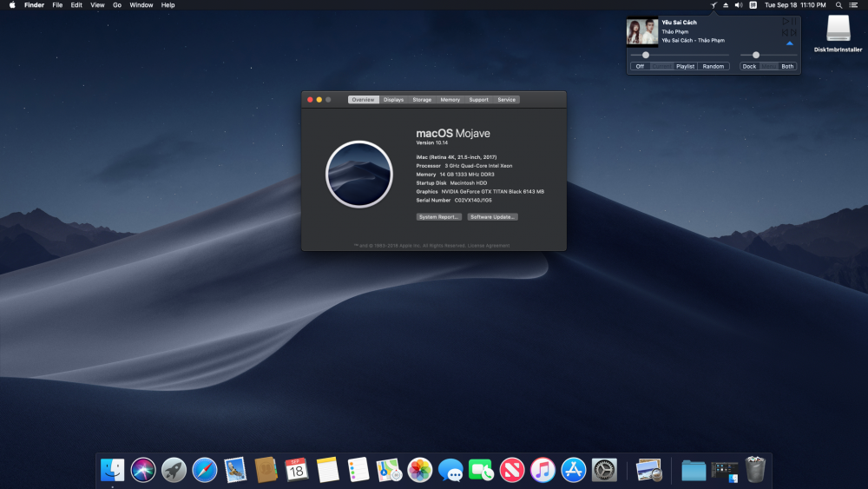
Task: Set repeat mode to Off
Action: coord(640,67)
